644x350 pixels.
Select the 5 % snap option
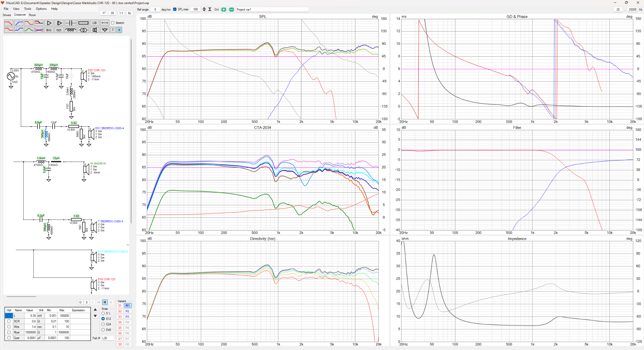coord(103,313)
